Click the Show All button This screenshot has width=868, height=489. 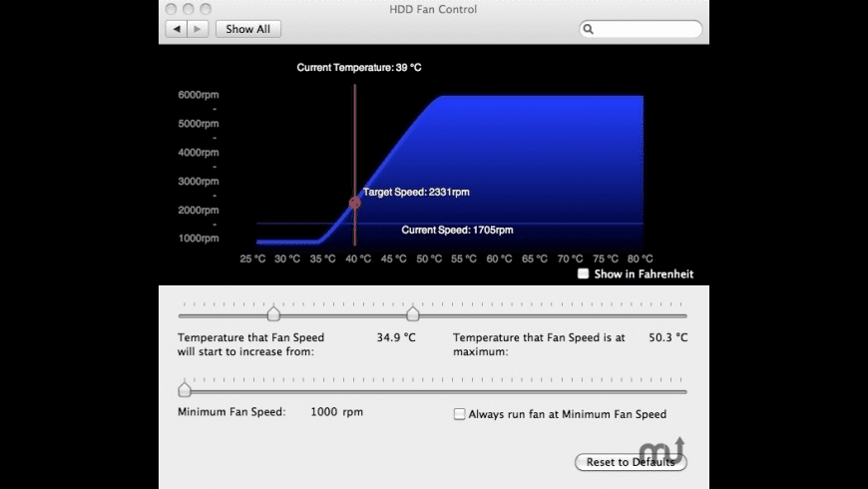(x=248, y=29)
